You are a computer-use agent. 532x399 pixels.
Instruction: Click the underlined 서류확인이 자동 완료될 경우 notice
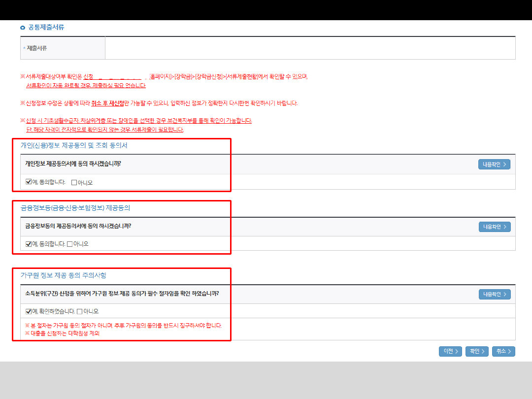point(86,86)
